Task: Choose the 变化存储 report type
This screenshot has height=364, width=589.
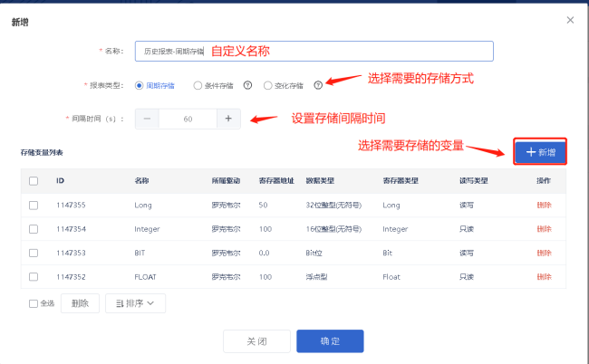Action: pyautogui.click(x=267, y=86)
